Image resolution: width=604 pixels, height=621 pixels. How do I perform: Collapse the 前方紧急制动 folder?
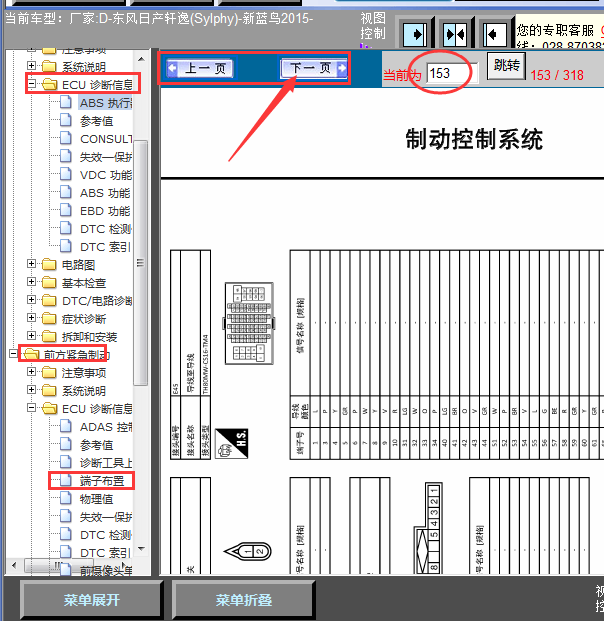[13, 353]
